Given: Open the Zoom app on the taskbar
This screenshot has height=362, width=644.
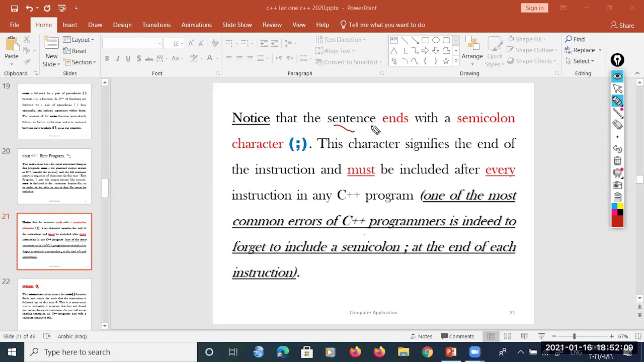Looking at the screenshot, I should (x=474, y=352).
